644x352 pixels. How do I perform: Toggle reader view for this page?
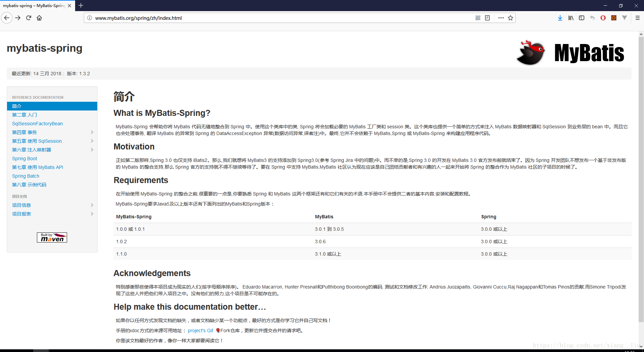[x=487, y=18]
